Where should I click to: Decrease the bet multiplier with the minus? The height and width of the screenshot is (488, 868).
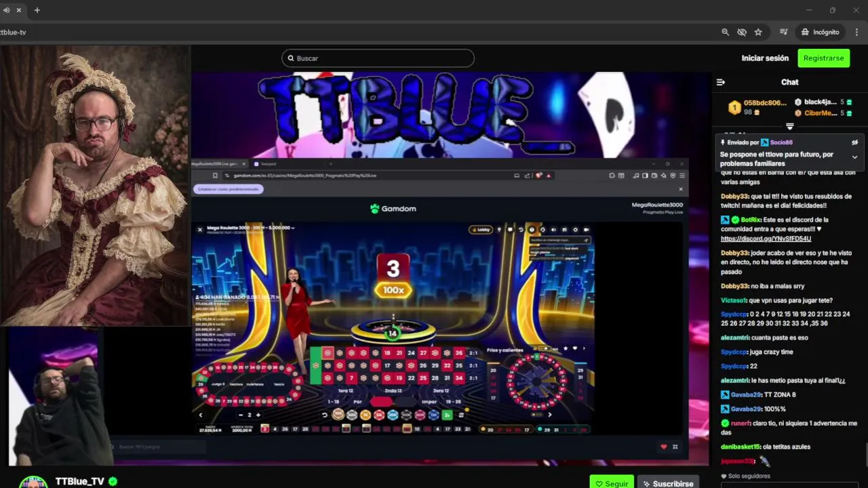tap(241, 415)
